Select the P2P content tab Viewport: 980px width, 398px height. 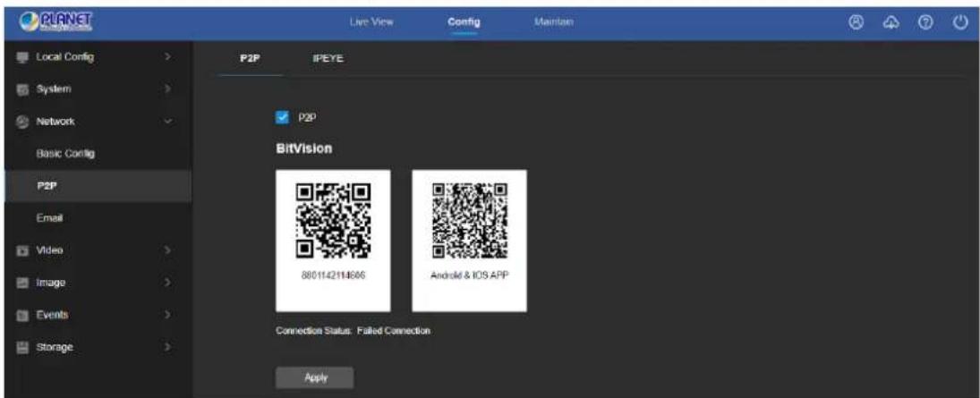(250, 59)
